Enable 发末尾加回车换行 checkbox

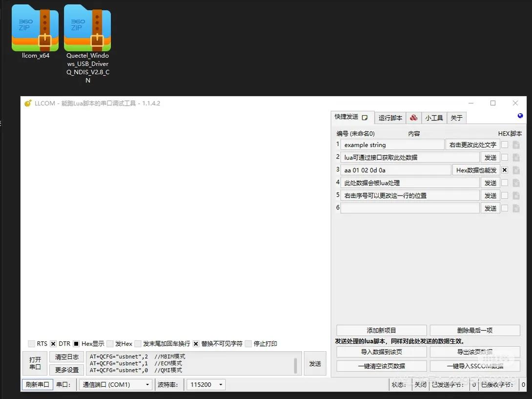(138, 344)
